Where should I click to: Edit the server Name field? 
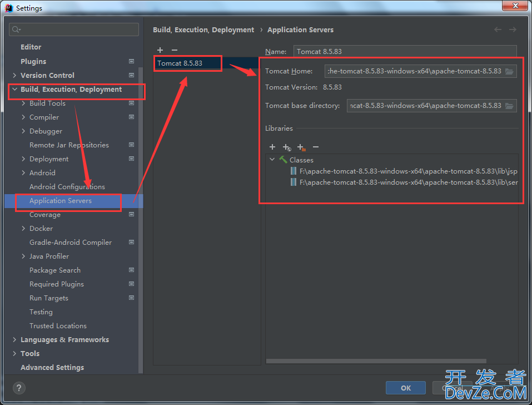point(405,52)
